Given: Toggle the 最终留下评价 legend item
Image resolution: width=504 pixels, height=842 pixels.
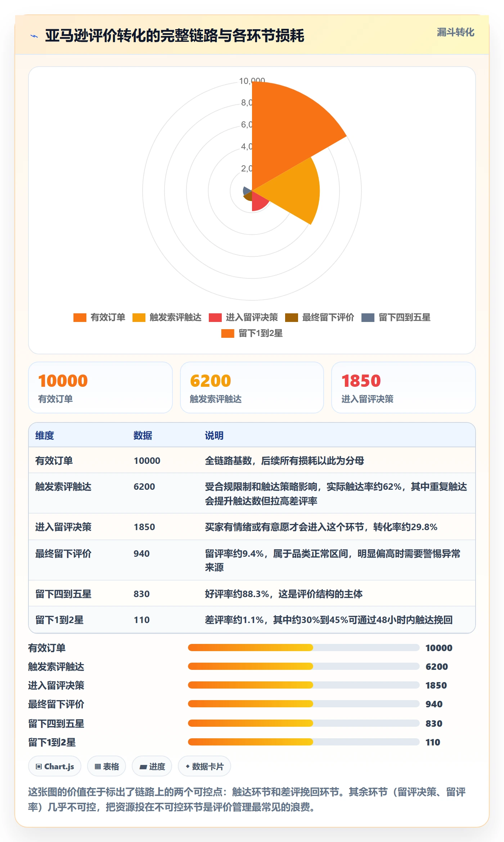Looking at the screenshot, I should pos(320,317).
